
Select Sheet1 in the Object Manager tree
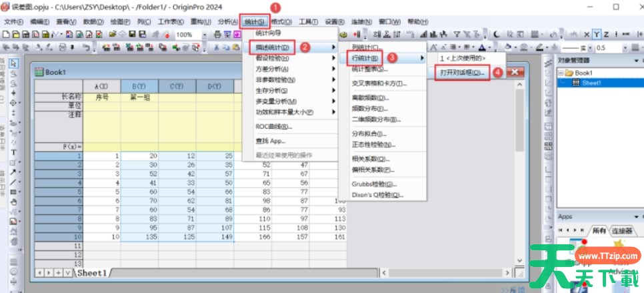pos(592,83)
